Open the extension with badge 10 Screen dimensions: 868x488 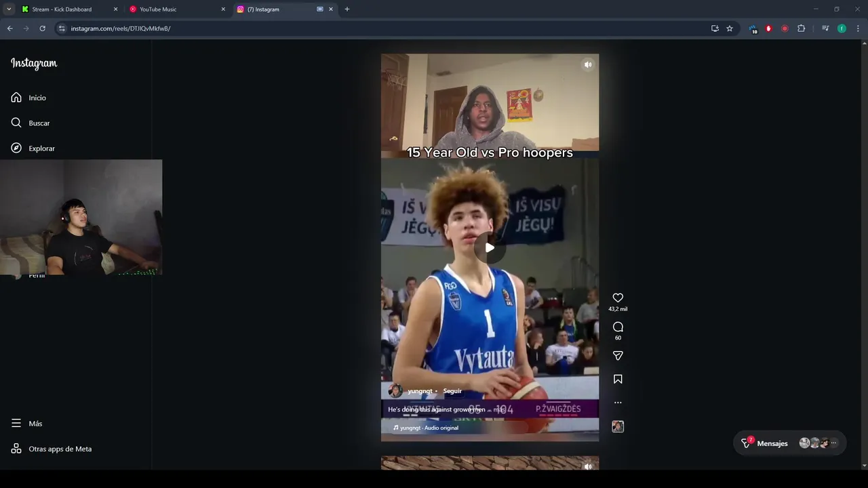pos(753,29)
